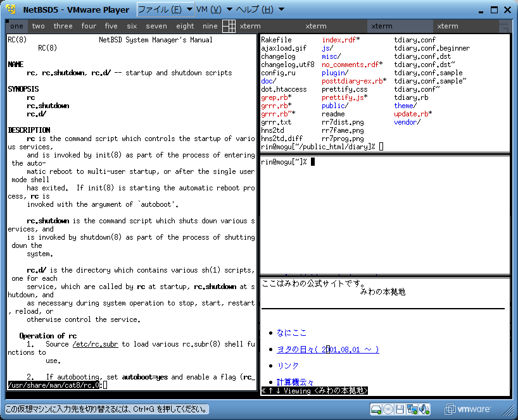The image size is (518, 420).
Task: Switch to workspace tag two
Action: coord(39,26)
